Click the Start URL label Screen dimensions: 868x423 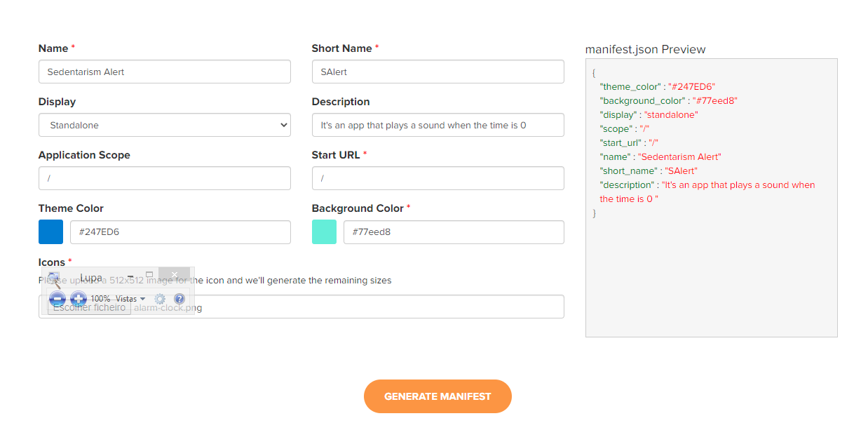[x=336, y=155]
